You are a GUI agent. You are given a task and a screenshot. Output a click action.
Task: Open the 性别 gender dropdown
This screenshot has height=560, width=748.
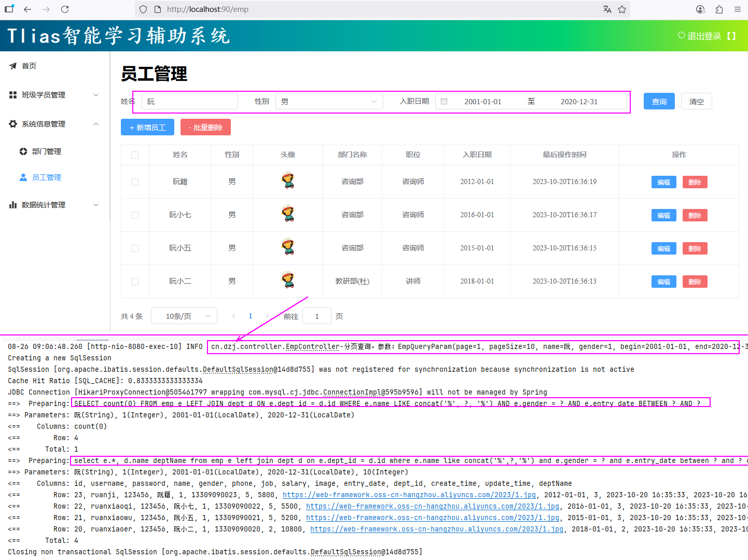329,102
